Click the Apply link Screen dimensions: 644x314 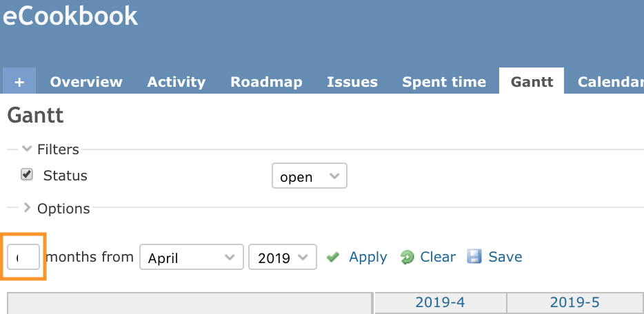pos(368,257)
